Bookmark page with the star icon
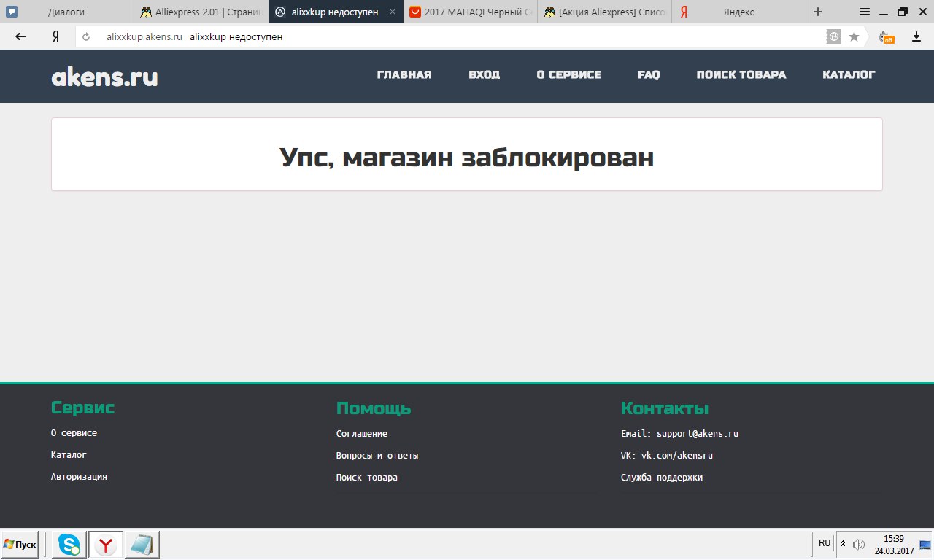 [854, 36]
